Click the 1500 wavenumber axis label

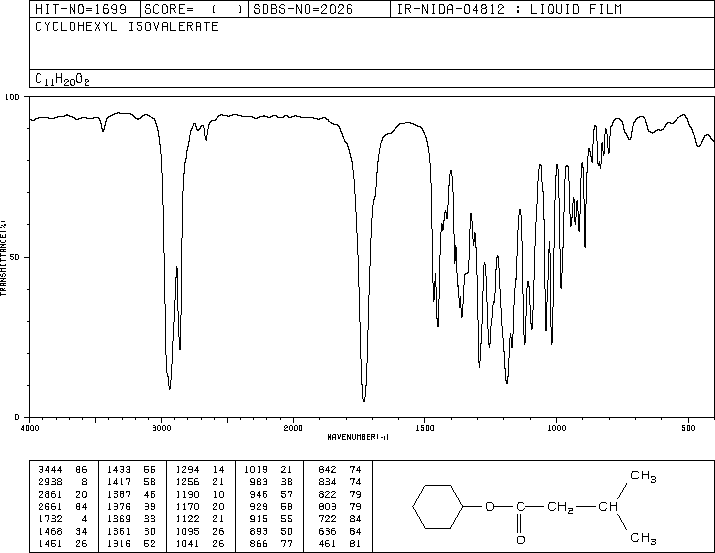coord(425,428)
